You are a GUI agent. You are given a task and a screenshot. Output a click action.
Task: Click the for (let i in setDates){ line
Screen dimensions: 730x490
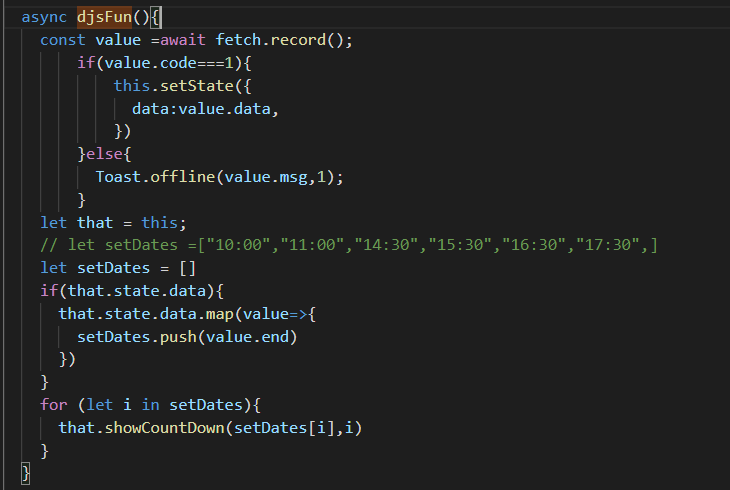pyautogui.click(x=150, y=405)
